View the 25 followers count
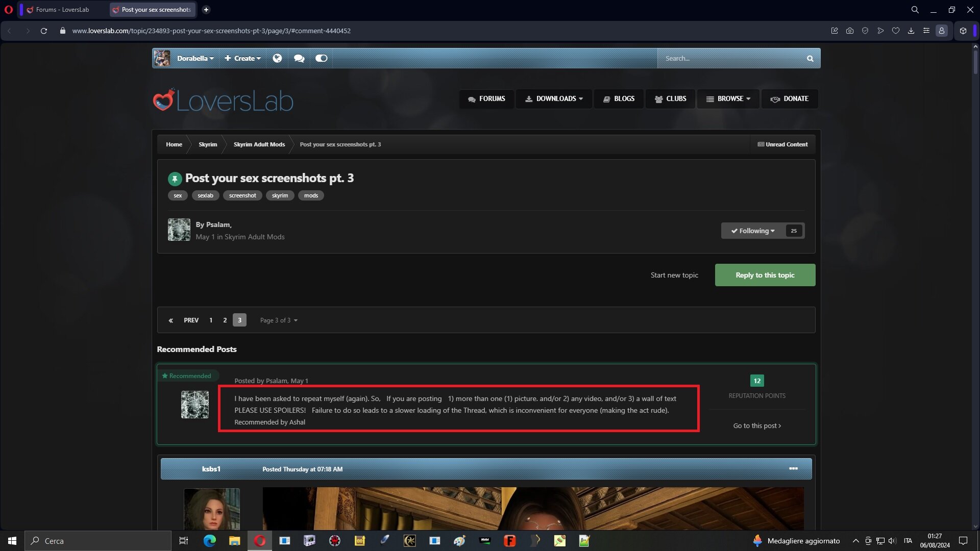 tap(794, 231)
